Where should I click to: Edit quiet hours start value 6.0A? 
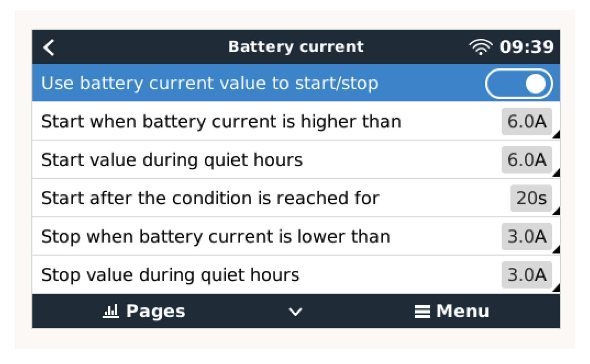pyautogui.click(x=526, y=160)
